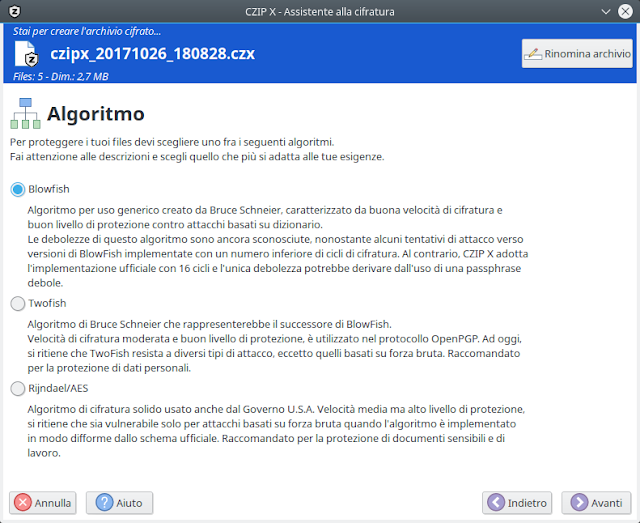The width and height of the screenshot is (640, 523).
Task: Proceed with the Avanti button
Action: click(596, 503)
